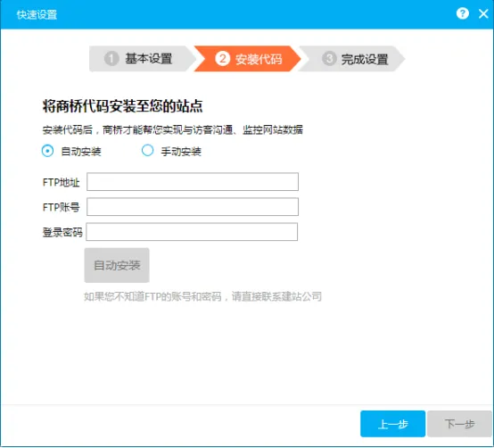494x448 pixels.
Task: Click the orange number 2 step circle
Action: (222, 59)
